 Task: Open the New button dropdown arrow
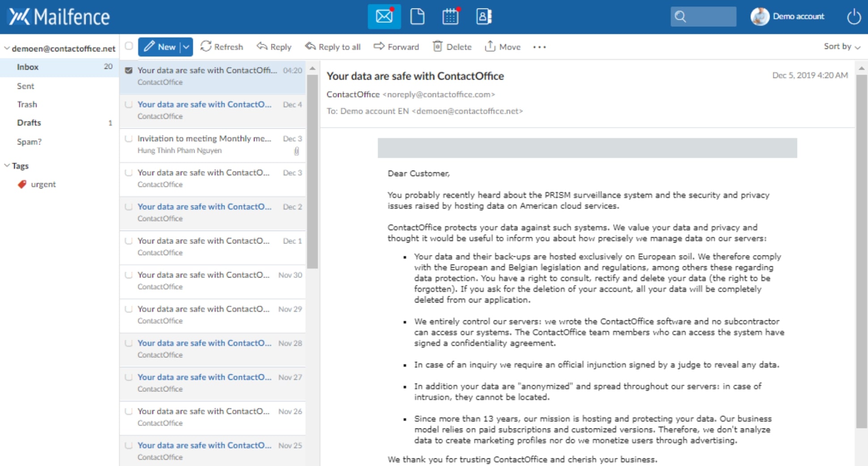186,47
